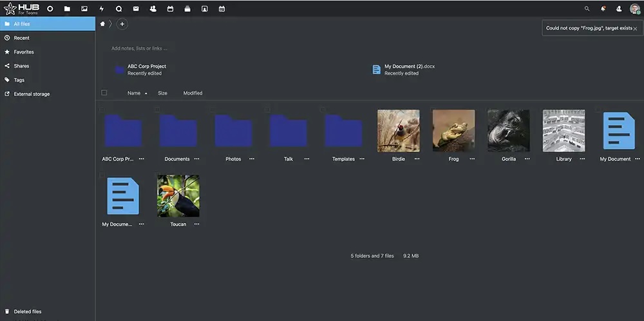Click the plus button to add new file
644x321 pixels.
(122, 24)
